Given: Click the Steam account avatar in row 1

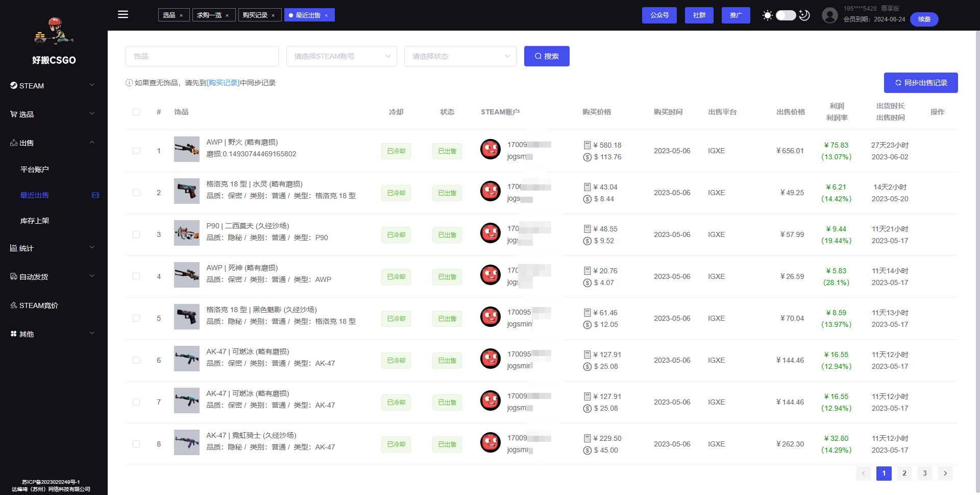Looking at the screenshot, I should pos(491,149).
